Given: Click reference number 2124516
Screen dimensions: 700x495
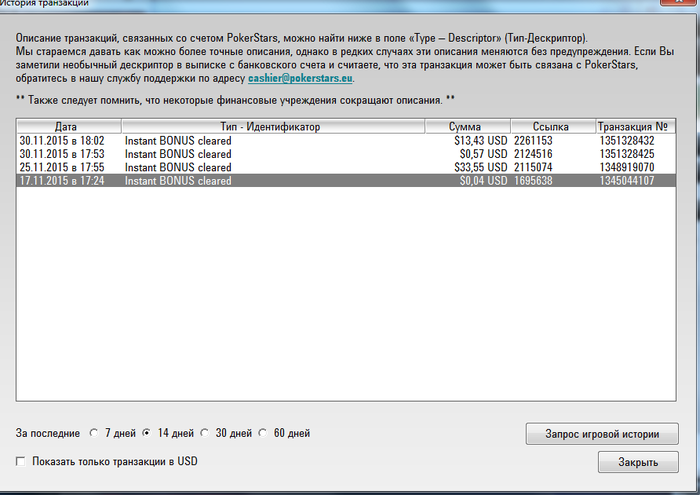Looking at the screenshot, I should pyautogui.click(x=533, y=154).
